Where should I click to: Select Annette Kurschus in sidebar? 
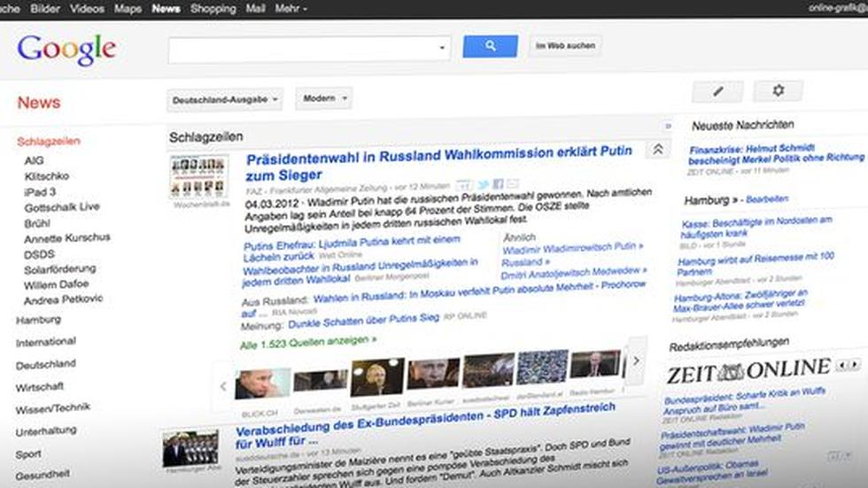[67, 238]
